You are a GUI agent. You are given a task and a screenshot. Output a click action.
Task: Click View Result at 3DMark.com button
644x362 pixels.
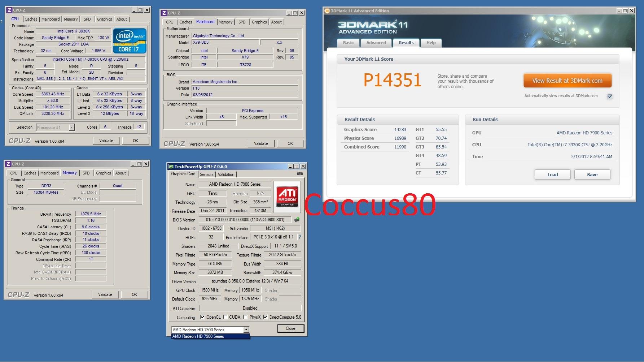(568, 81)
